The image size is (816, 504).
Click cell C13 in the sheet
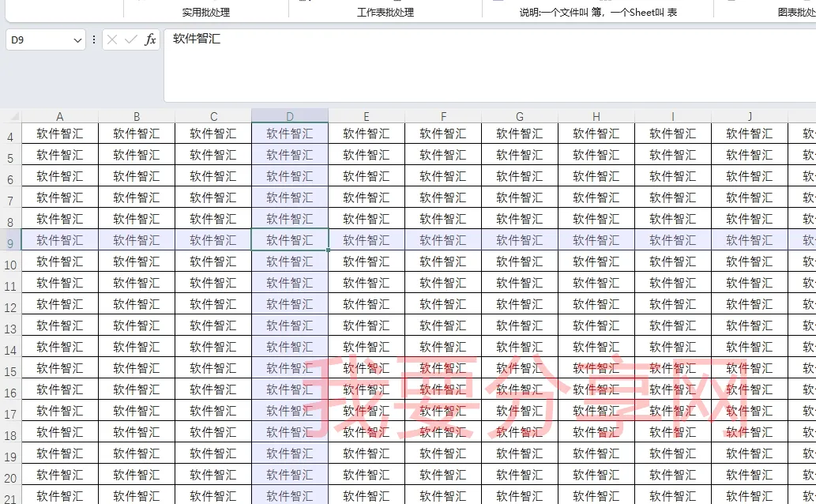213,325
